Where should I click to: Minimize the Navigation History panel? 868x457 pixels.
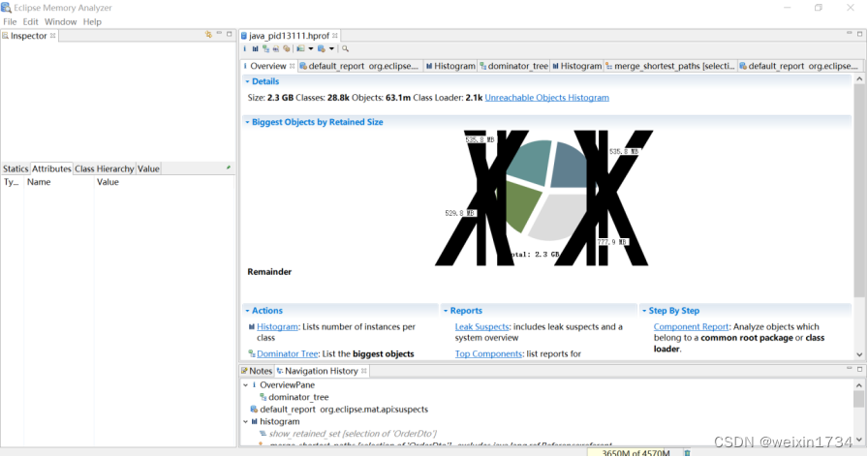pos(850,369)
